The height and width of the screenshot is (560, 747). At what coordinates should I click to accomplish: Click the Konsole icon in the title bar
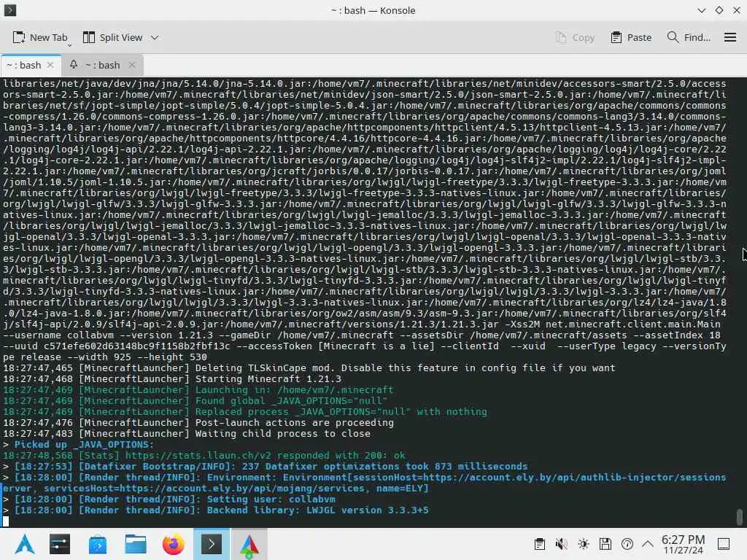pyautogui.click(x=10, y=10)
